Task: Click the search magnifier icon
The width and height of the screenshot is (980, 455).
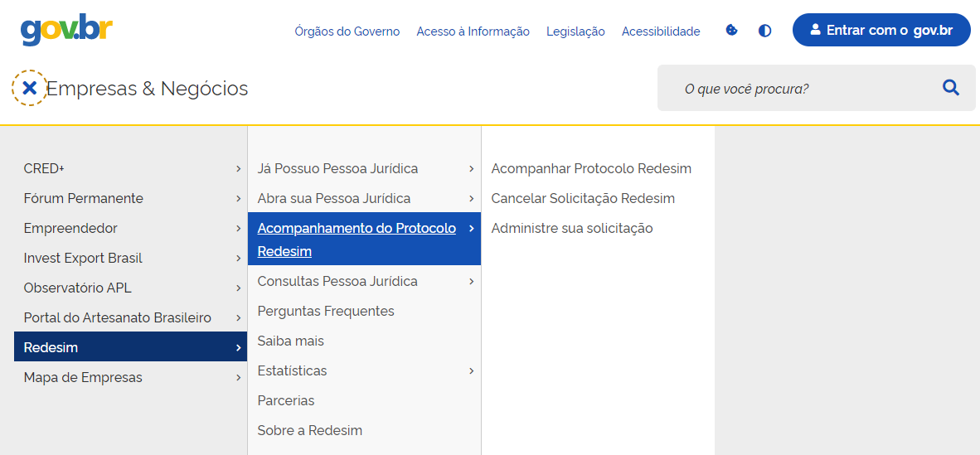Action: pos(951,88)
